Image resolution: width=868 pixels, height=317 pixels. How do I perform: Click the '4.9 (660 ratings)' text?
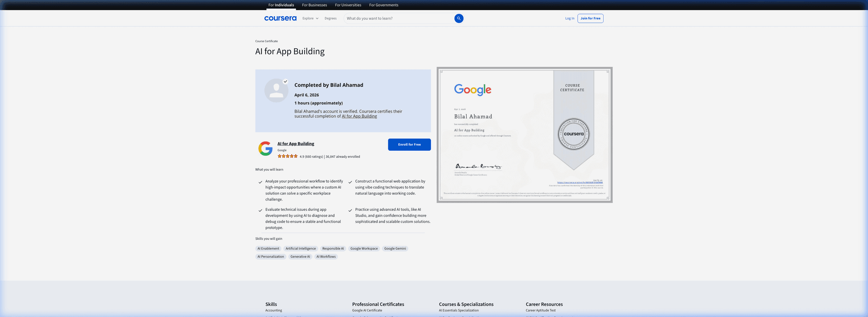pyautogui.click(x=311, y=157)
